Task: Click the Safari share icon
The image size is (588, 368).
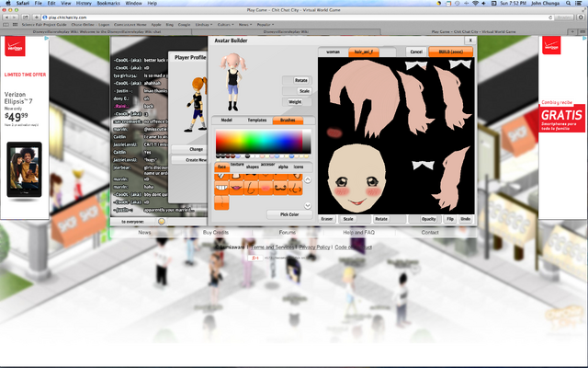Action: pyautogui.click(x=26, y=17)
